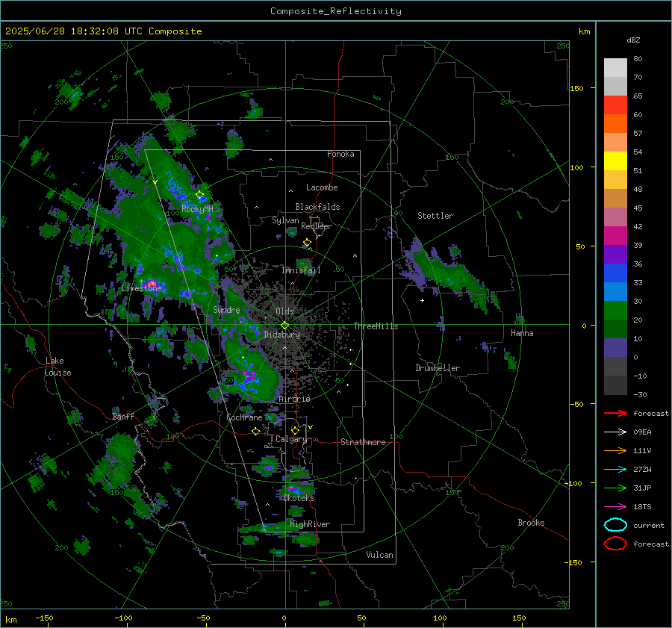Click the Strathmore city label

point(363,442)
